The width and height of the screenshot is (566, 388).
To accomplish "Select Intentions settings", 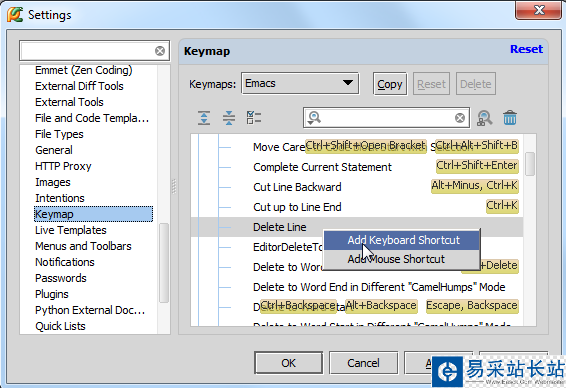I will tap(60, 198).
